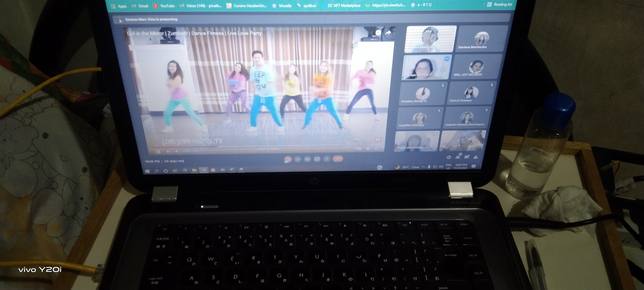Open the Apps shortcut in bookmarks bar
This screenshot has width=644, height=290.
pos(119,6)
